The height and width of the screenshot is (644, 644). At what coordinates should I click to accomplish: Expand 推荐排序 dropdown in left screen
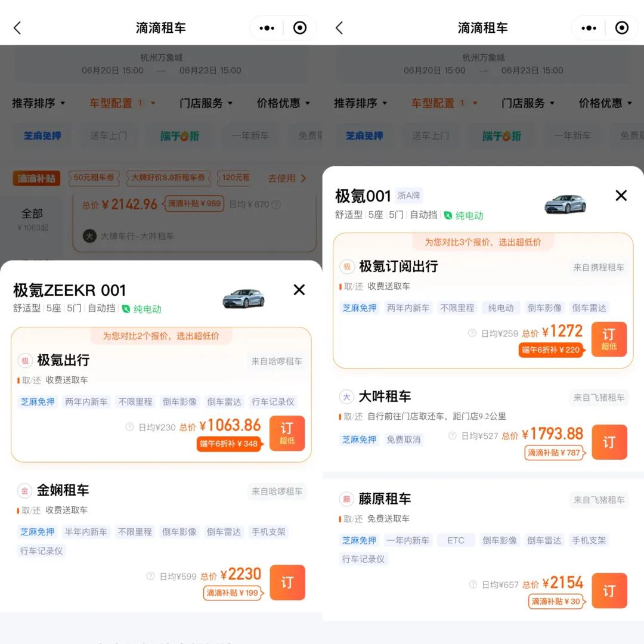tap(39, 103)
